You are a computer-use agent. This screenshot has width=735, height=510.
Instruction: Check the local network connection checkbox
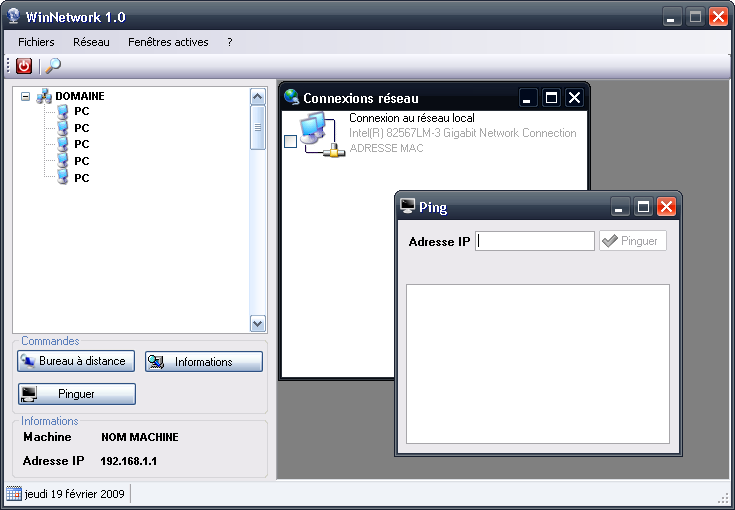290,142
